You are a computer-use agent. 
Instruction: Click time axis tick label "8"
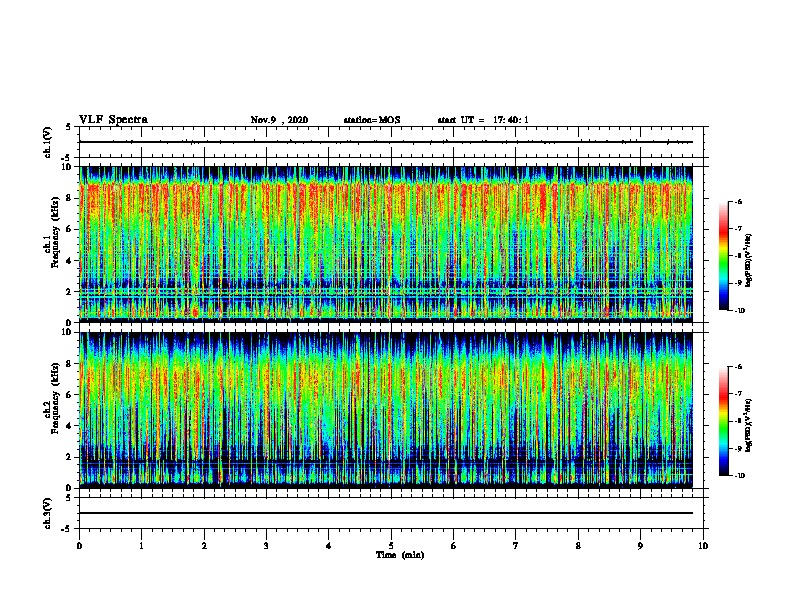pos(578,546)
